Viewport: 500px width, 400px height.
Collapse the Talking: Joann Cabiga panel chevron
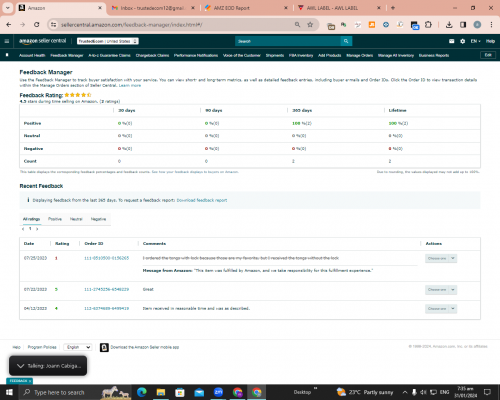pos(20,366)
